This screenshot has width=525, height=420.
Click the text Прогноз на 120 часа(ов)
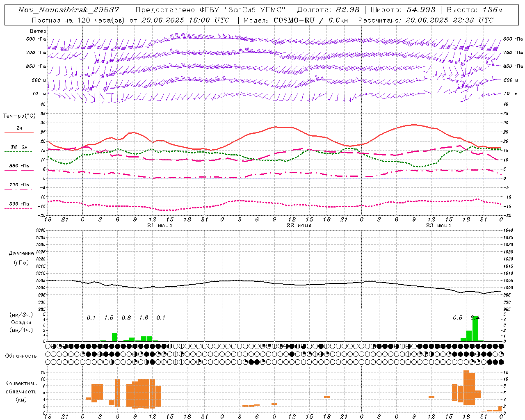tap(79, 20)
